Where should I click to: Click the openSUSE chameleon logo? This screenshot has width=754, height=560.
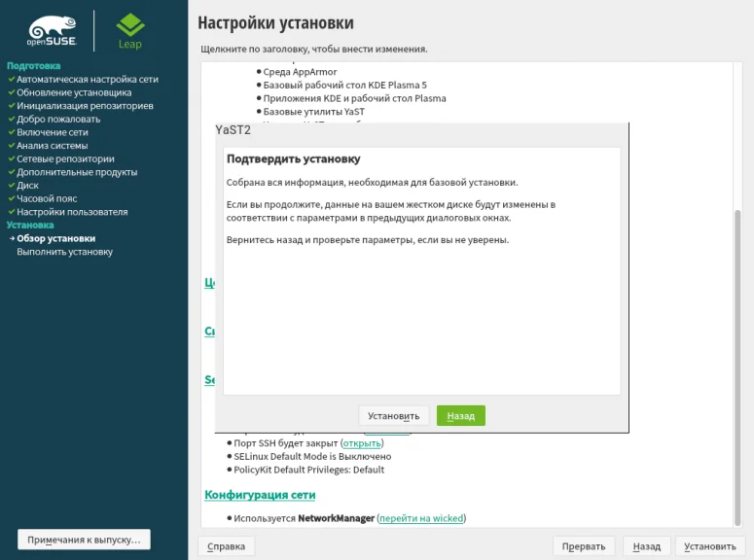(52, 31)
